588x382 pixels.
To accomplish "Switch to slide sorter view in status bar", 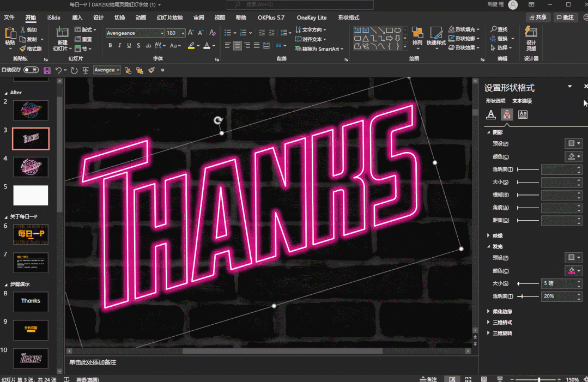I will coord(468,379).
